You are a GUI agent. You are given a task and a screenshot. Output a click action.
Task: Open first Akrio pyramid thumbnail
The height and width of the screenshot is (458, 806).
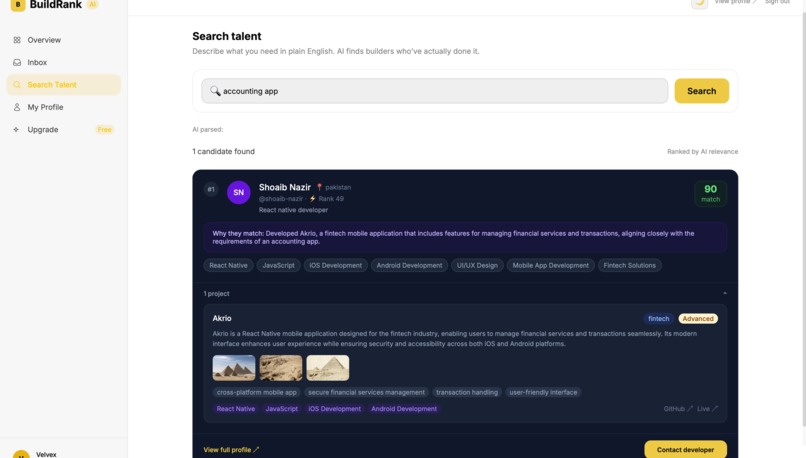(234, 368)
